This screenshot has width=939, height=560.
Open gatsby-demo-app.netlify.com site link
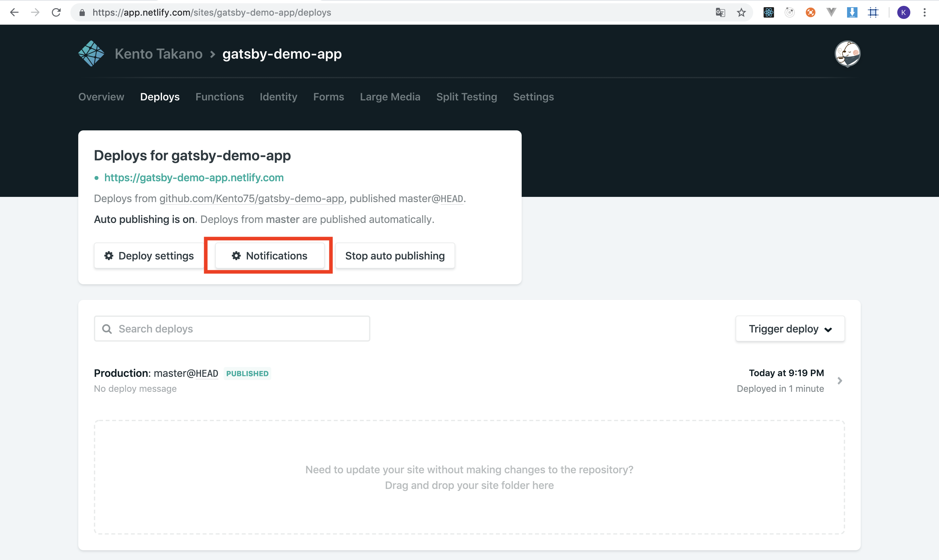coord(194,178)
